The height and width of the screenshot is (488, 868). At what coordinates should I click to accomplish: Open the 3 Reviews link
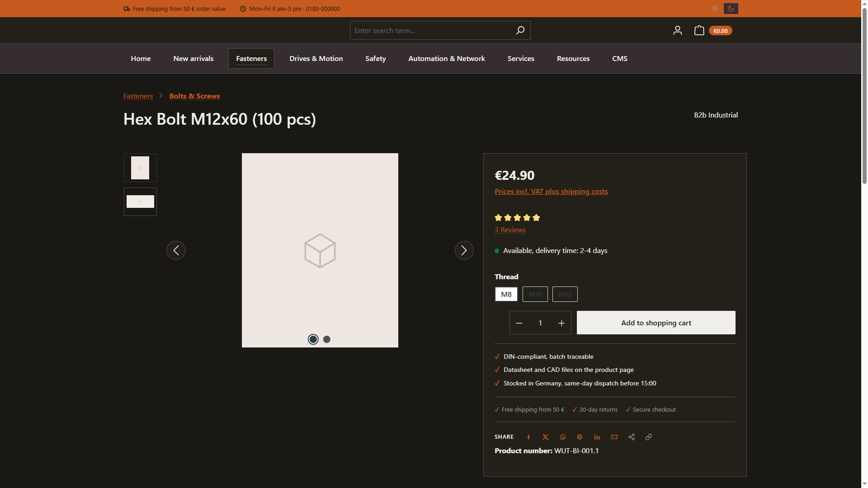tap(510, 230)
